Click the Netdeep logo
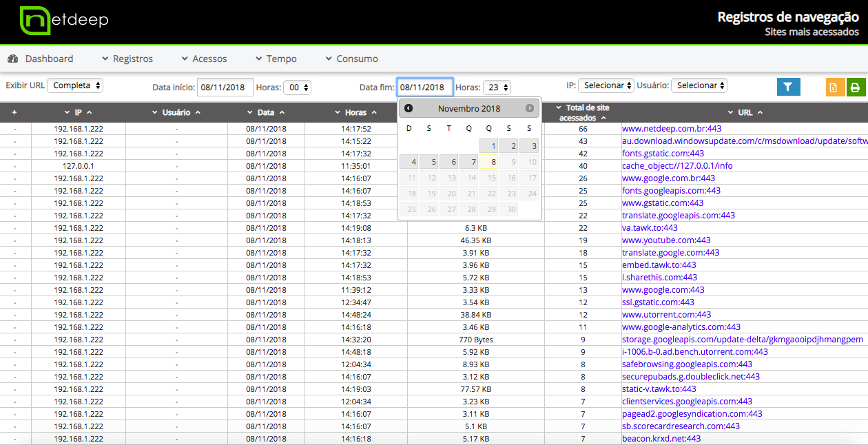 [64, 21]
